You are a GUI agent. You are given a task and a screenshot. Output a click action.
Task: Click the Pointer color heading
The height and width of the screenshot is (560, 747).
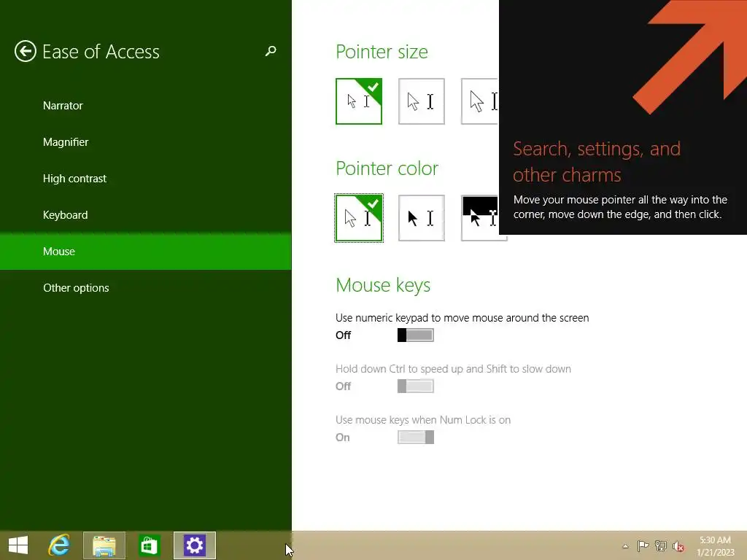click(387, 168)
